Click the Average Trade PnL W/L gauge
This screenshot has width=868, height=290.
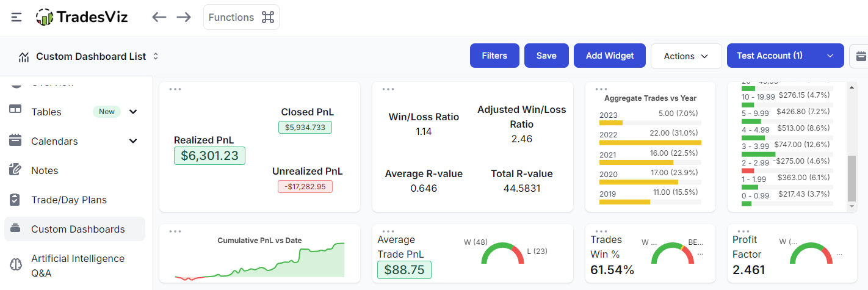coord(503,253)
